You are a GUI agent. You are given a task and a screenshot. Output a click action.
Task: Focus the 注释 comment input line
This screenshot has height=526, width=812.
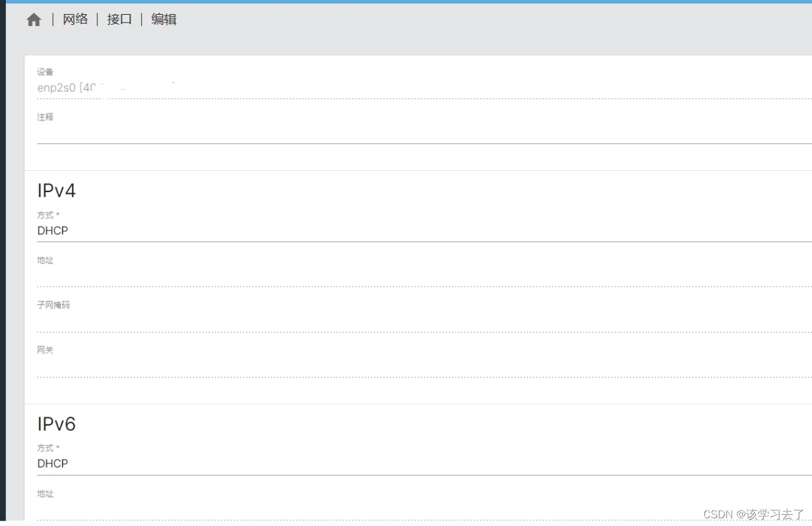click(x=413, y=134)
